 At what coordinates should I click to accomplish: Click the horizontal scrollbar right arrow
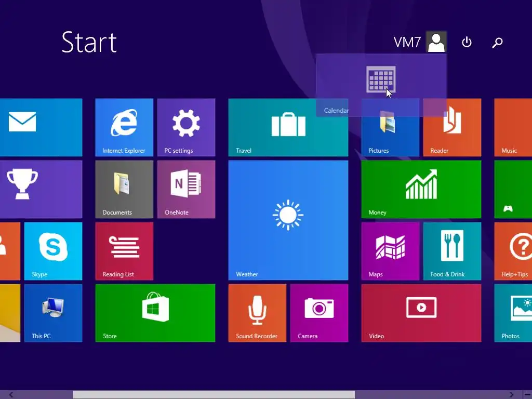click(512, 395)
